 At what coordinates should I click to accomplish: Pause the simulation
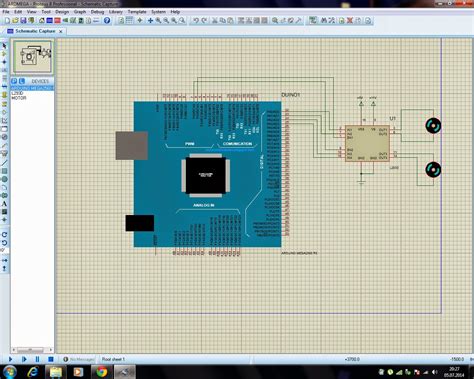pyautogui.click(x=37, y=359)
